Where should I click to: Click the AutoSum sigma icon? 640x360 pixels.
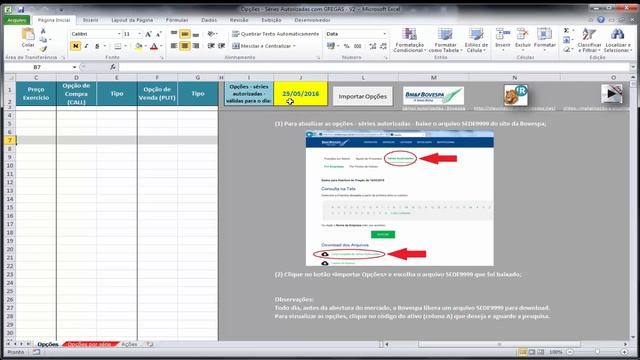tap(567, 31)
